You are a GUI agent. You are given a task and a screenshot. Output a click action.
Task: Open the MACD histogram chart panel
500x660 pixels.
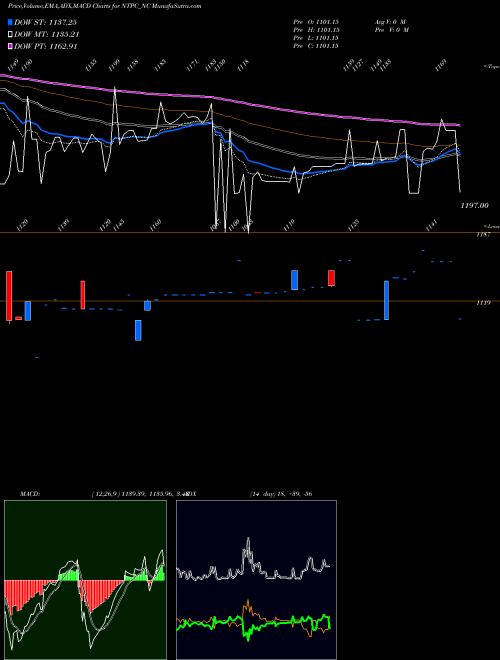(x=85, y=580)
